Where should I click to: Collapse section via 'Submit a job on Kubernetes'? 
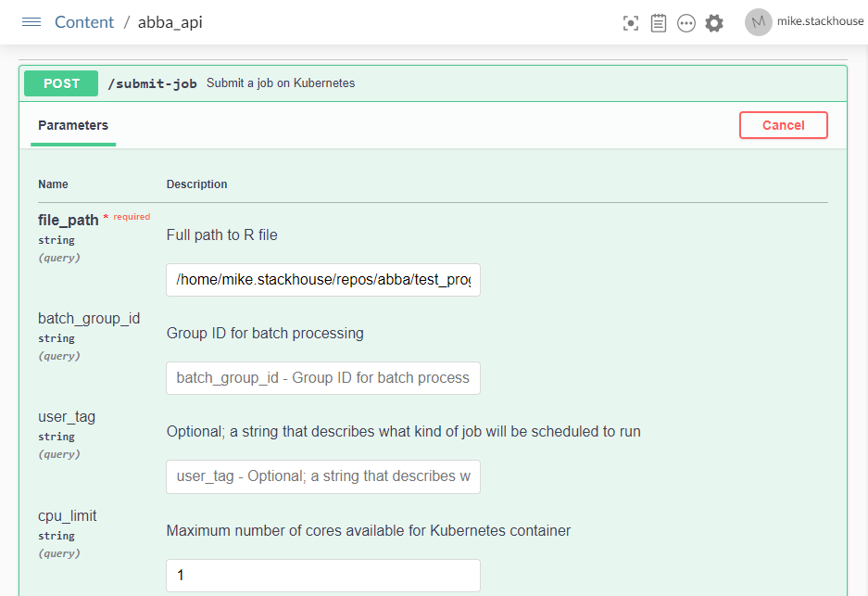(x=281, y=83)
